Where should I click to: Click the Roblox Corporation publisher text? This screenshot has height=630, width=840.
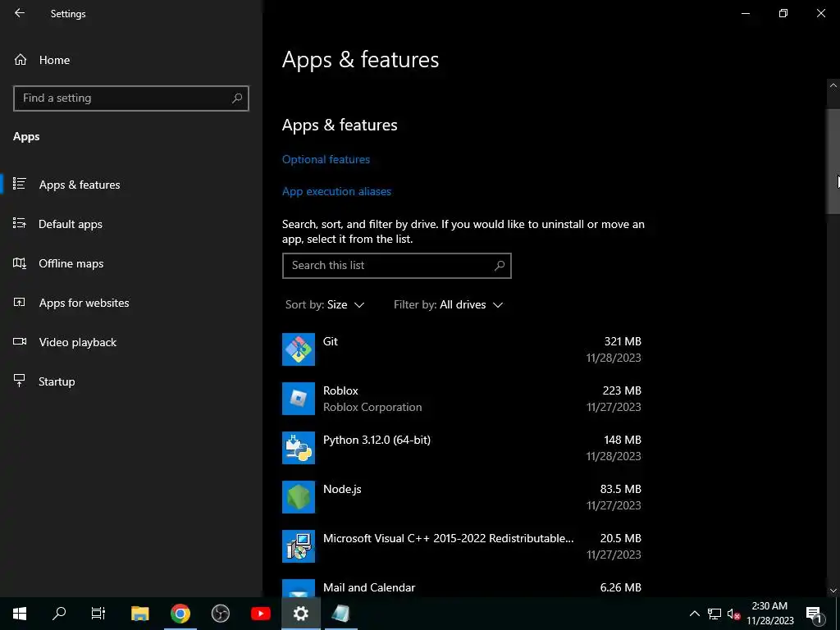click(372, 407)
